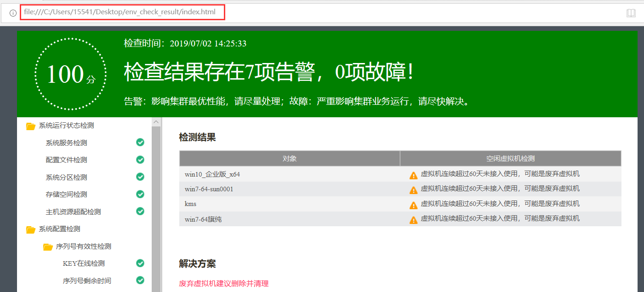Screen dimensions: 644x292
Task: Click warning icon in the kms row
Action: pos(413,205)
